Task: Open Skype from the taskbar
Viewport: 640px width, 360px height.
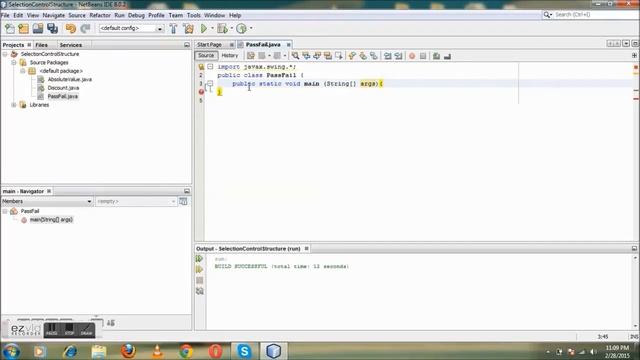Action: 244,351
